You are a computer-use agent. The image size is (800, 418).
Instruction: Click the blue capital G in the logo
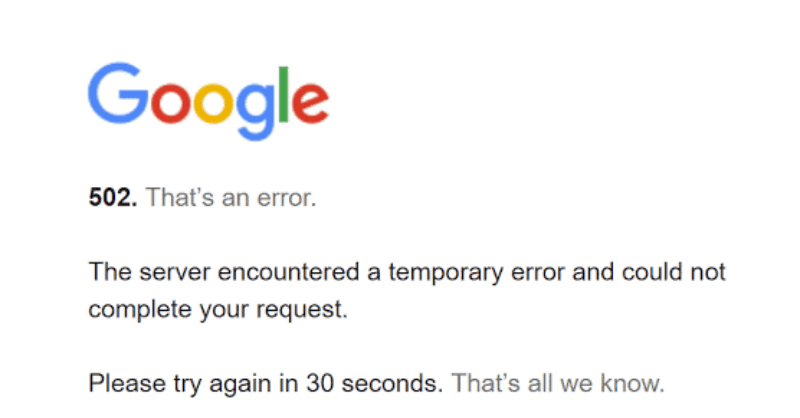[119, 96]
